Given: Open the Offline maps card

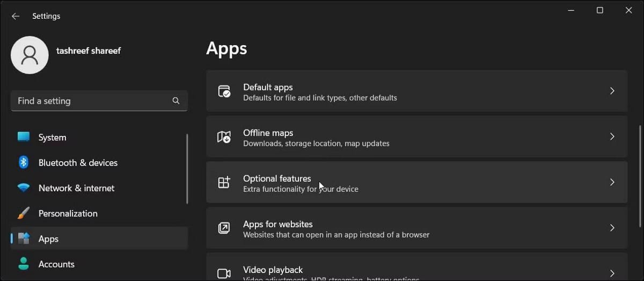Looking at the screenshot, I should point(416,137).
